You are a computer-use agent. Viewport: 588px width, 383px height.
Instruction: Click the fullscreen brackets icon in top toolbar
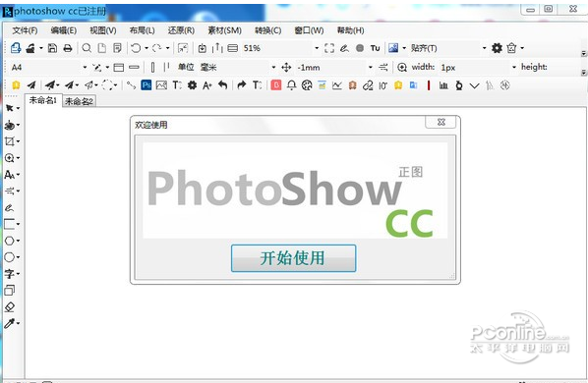click(x=329, y=48)
